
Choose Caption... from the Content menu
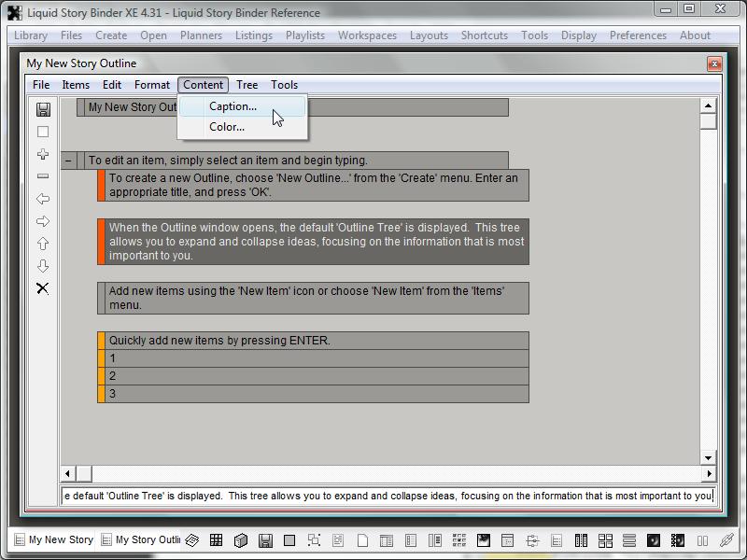pyautogui.click(x=233, y=106)
